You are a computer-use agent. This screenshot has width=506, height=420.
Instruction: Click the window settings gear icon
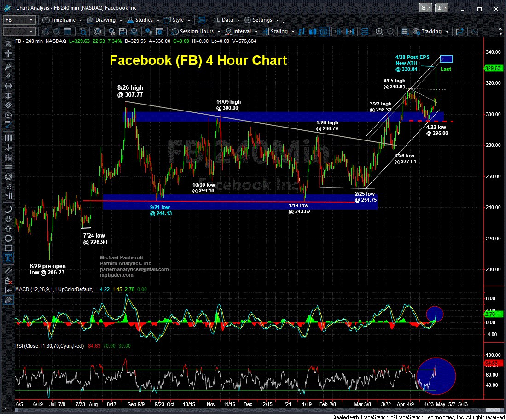click(160, 31)
